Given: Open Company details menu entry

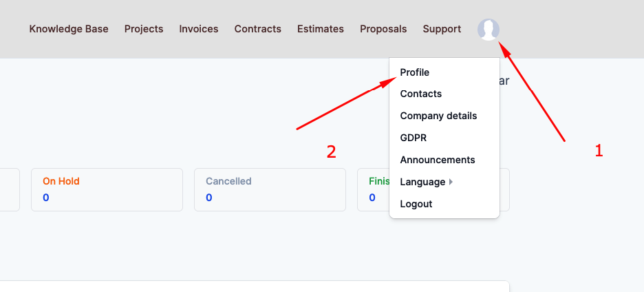Looking at the screenshot, I should click(438, 116).
